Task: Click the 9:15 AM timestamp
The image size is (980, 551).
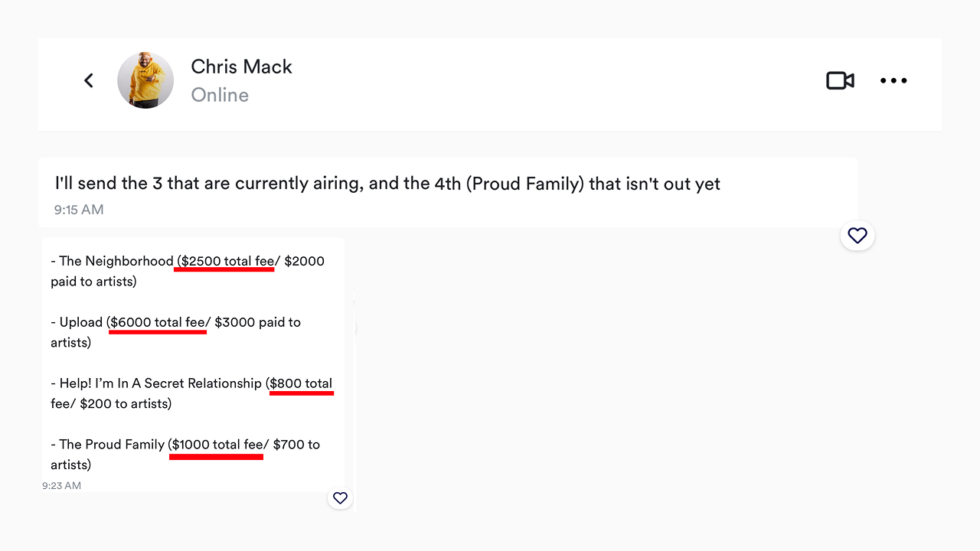Action: click(79, 210)
